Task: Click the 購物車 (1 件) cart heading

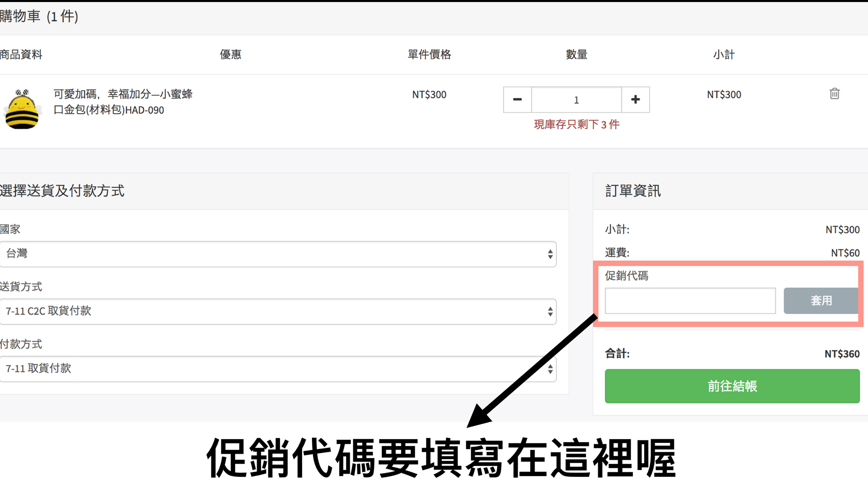Action: tap(39, 17)
